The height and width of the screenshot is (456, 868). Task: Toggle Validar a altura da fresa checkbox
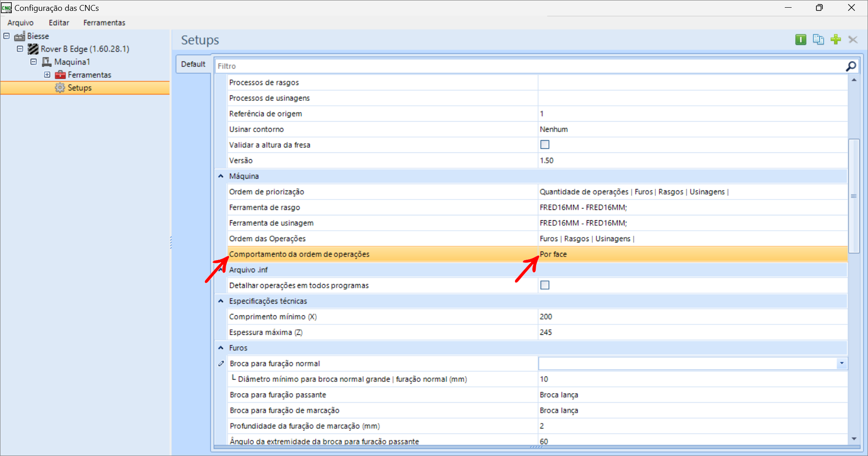(x=545, y=145)
